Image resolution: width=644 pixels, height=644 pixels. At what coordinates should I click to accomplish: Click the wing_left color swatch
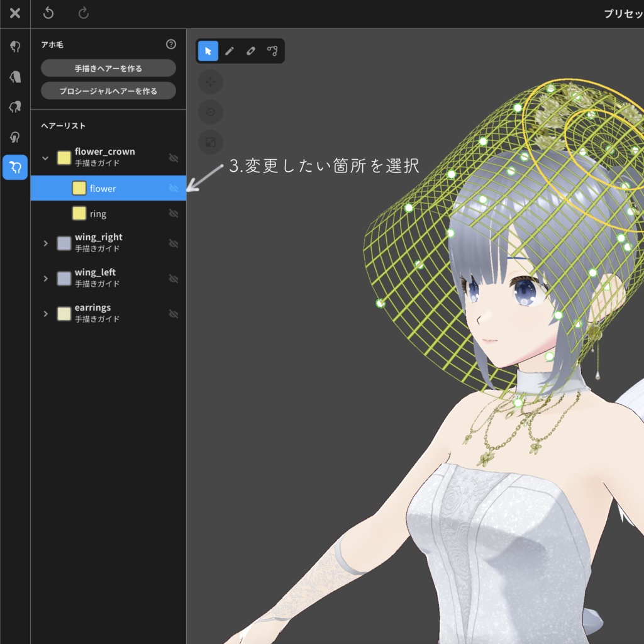point(64,278)
